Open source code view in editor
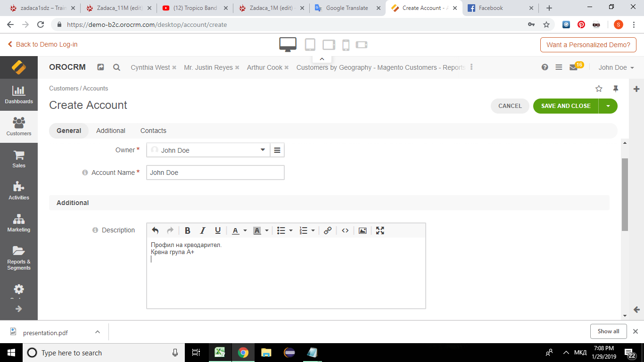644x362 pixels. [345, 230]
